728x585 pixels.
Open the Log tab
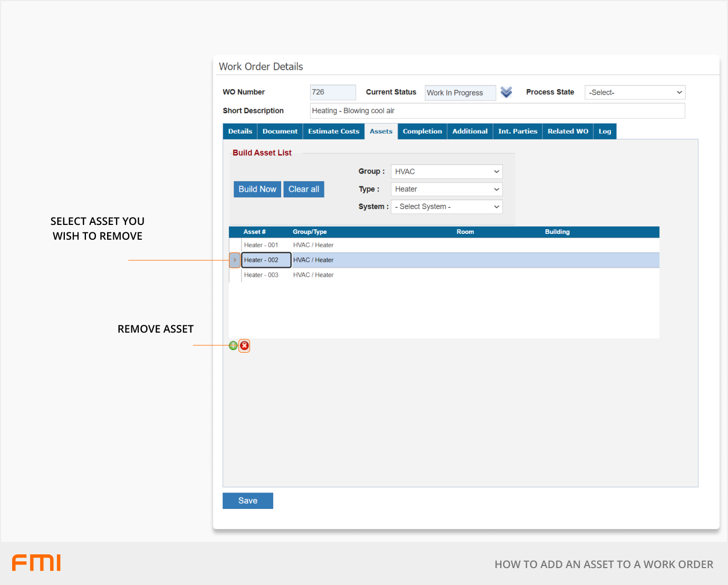[605, 131]
